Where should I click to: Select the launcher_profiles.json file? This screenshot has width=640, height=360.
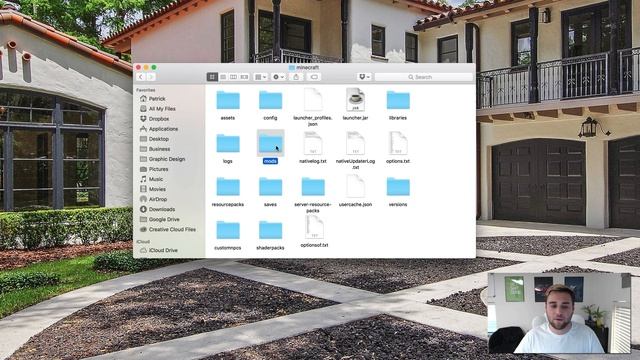[313, 100]
